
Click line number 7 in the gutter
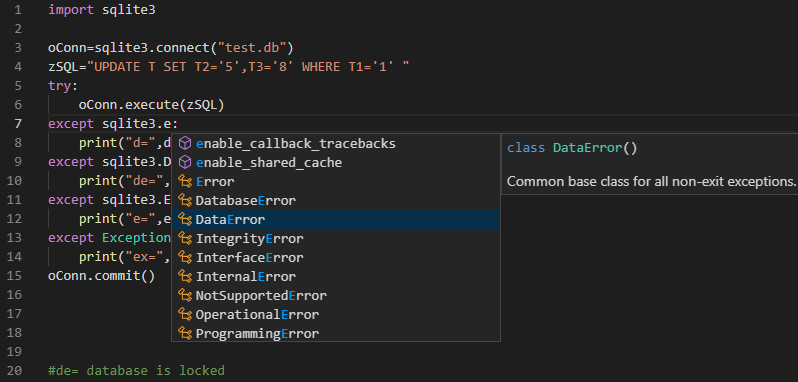click(x=18, y=124)
